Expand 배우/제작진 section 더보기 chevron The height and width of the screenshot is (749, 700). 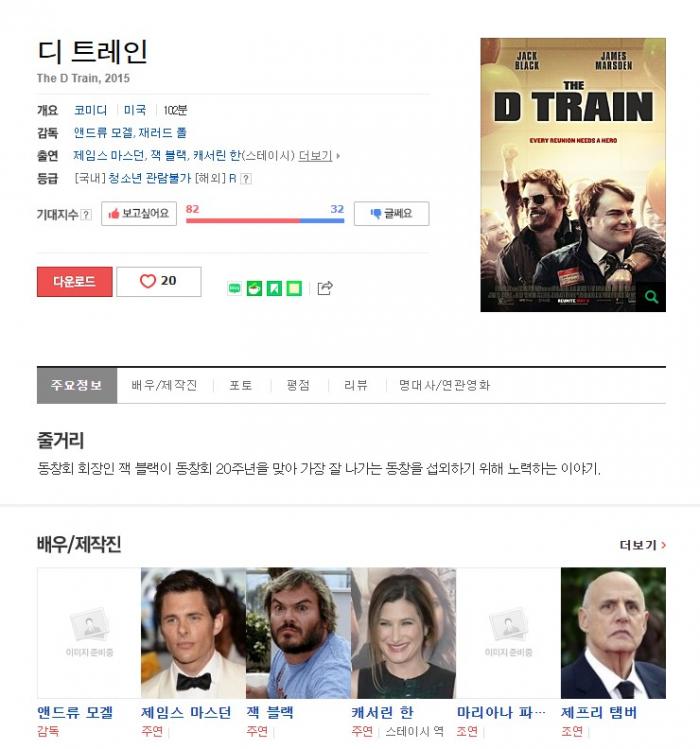pyautogui.click(x=642, y=545)
